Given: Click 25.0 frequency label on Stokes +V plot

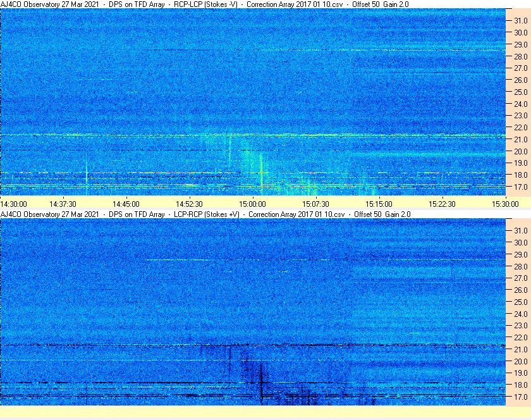Looking at the screenshot, I should [521, 302].
